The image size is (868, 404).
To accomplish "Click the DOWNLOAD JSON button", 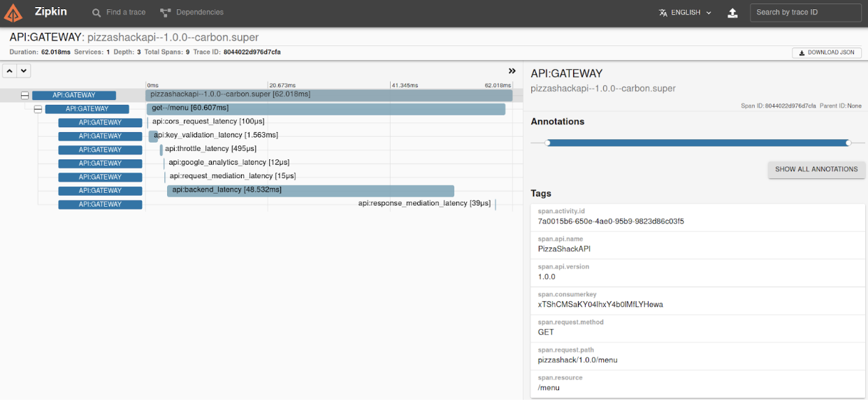I will (827, 52).
